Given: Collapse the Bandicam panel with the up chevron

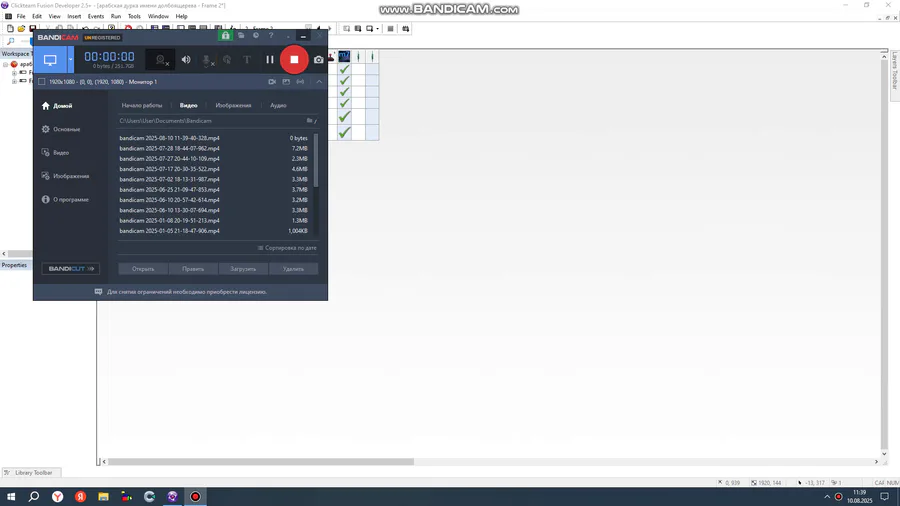Looking at the screenshot, I should 319,82.
